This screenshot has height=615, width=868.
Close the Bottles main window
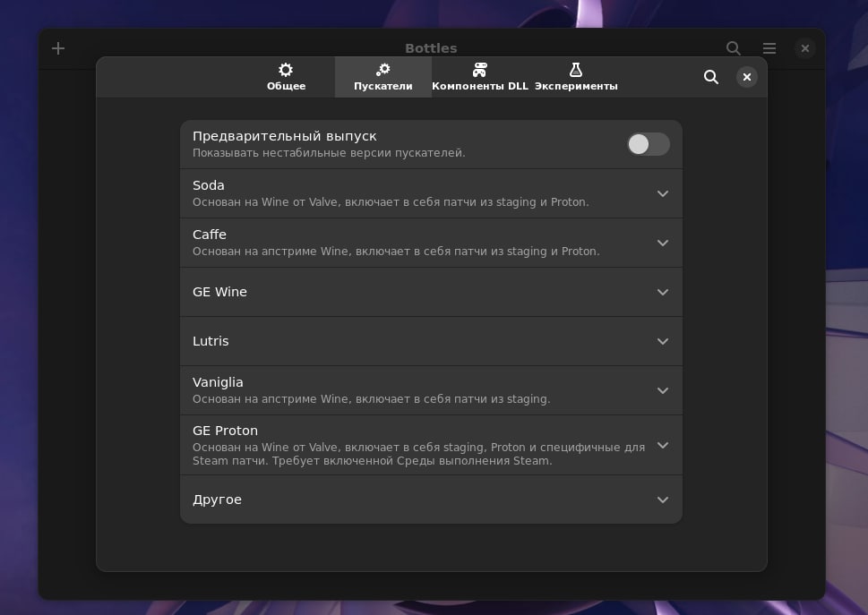point(805,48)
